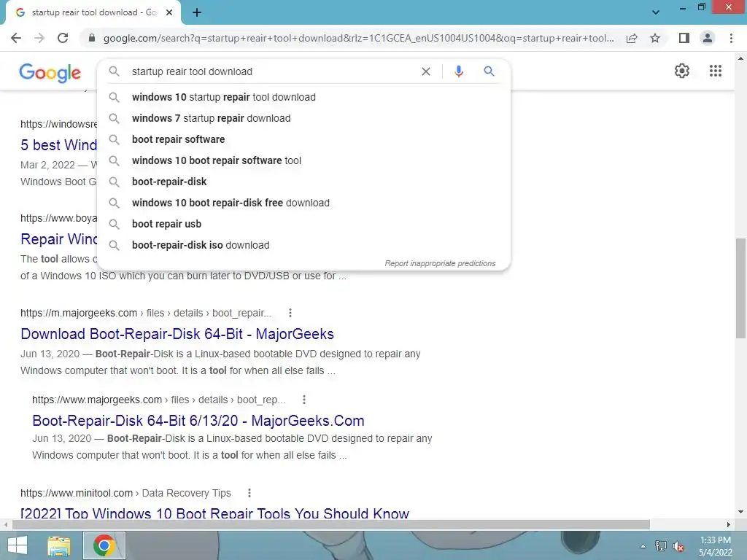Show hidden system tray icons
This screenshot has height=560, width=747.
coord(643,546)
